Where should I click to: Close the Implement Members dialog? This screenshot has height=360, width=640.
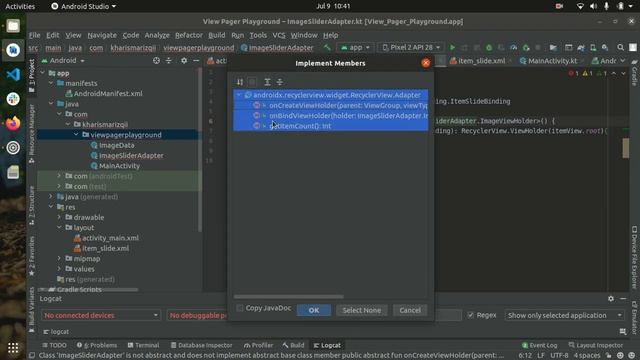(x=426, y=63)
